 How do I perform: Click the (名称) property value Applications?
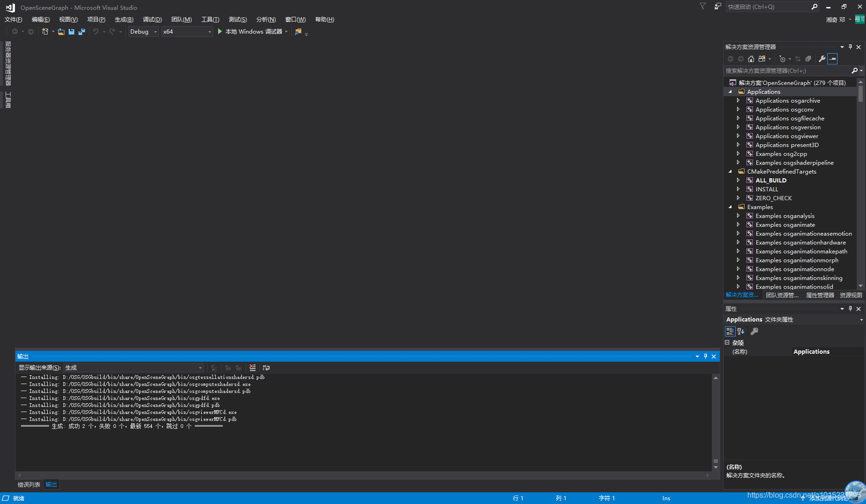click(x=811, y=352)
